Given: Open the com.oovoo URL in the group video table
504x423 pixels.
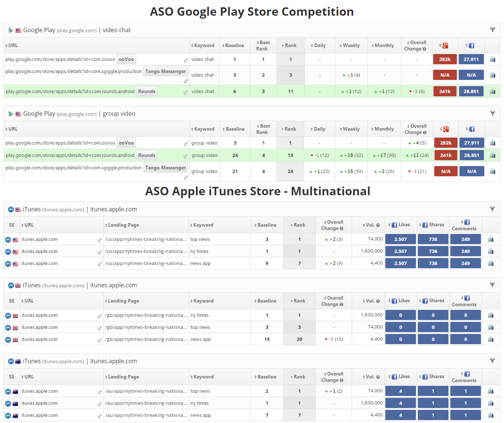Looking at the screenshot, I should pyautogui.click(x=60, y=143).
